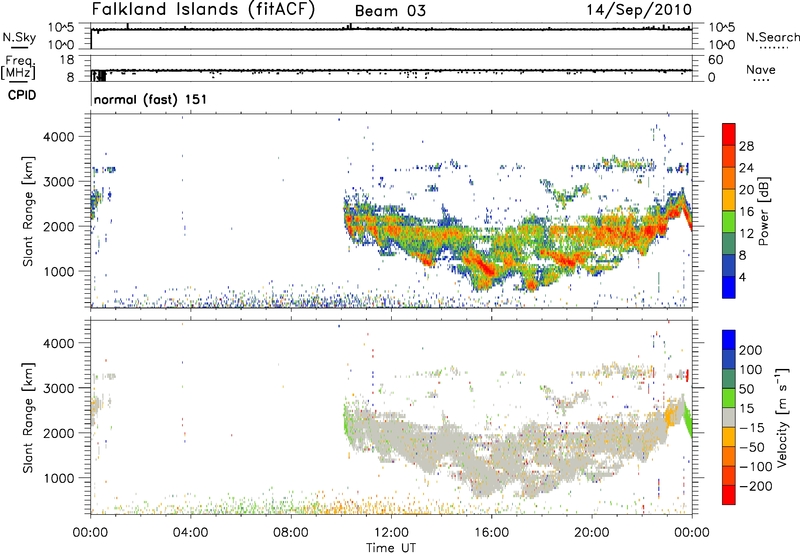The height and width of the screenshot is (554, 800).
Task: Click the '4000' range tick in the power panel
Action: pos(59,137)
